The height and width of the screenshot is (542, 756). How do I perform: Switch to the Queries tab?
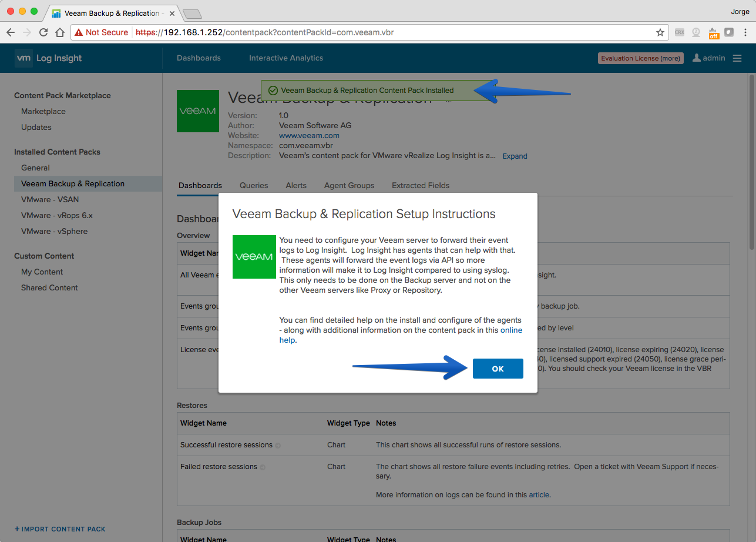click(254, 185)
